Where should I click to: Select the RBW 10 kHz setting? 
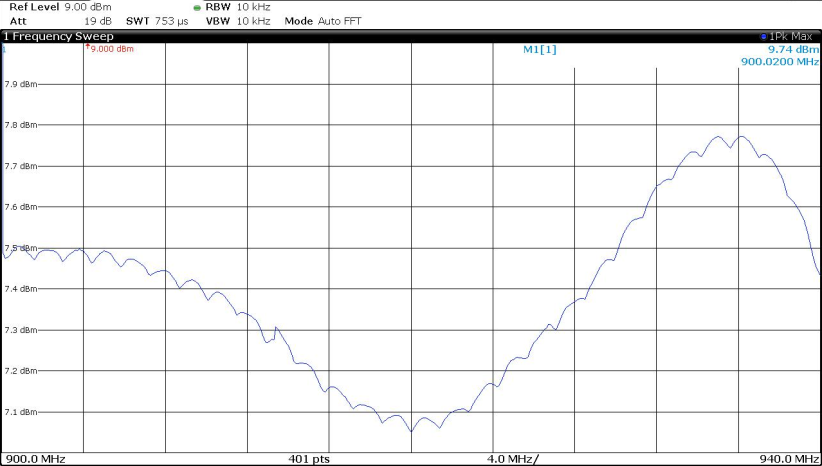point(237,8)
